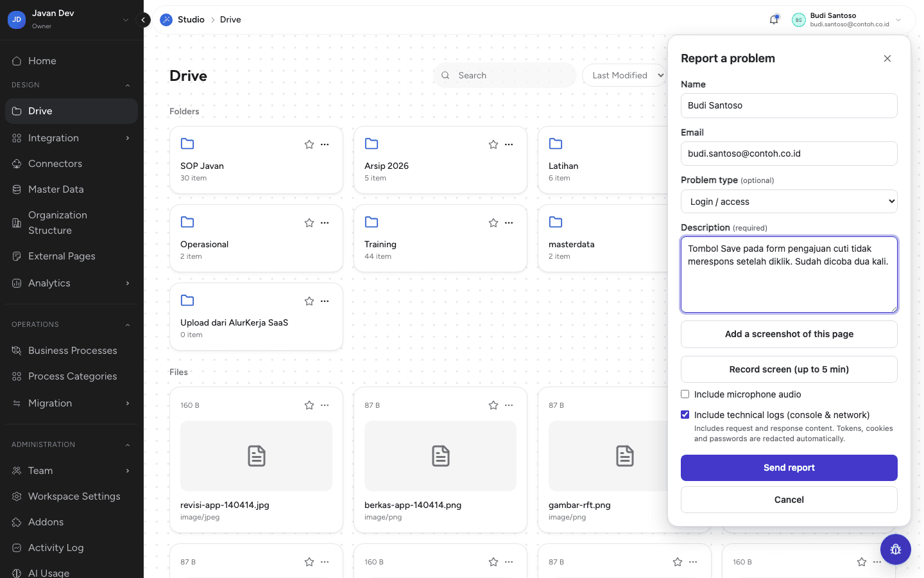Image resolution: width=924 pixels, height=578 pixels.
Task: Expand the Analytics submenu
Action: [x=128, y=283]
